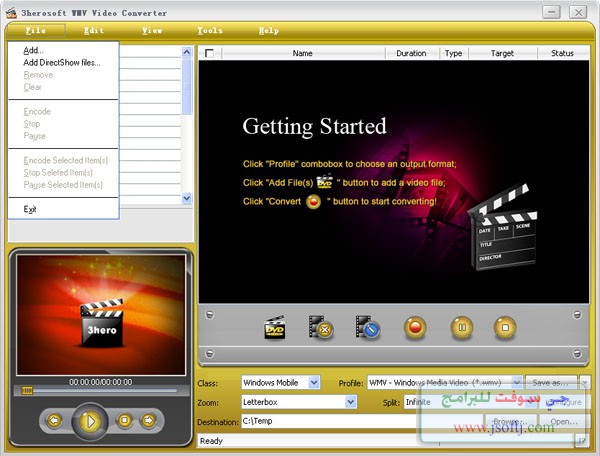Image resolution: width=600 pixels, height=456 pixels.
Task: Click the app icon in title bar
Action: (x=11, y=13)
